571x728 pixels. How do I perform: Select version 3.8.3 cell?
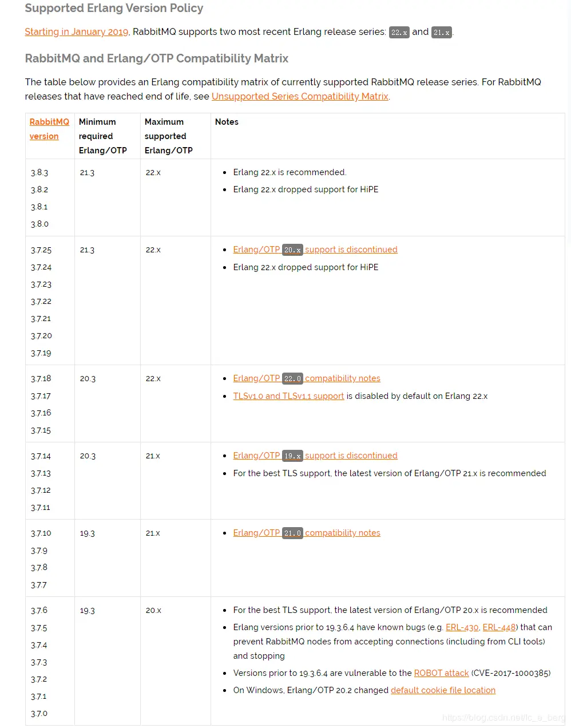[x=39, y=172]
